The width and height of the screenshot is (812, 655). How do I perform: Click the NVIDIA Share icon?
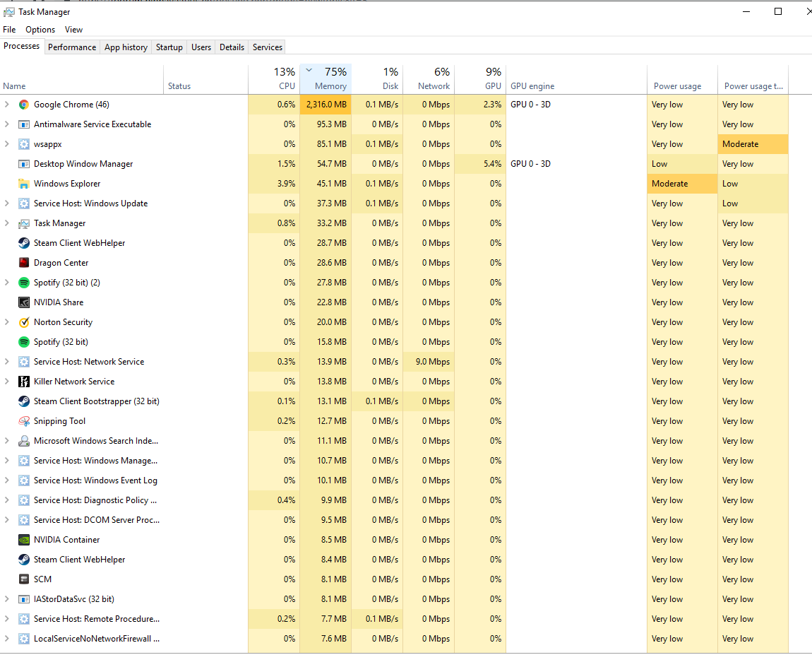[x=24, y=302]
